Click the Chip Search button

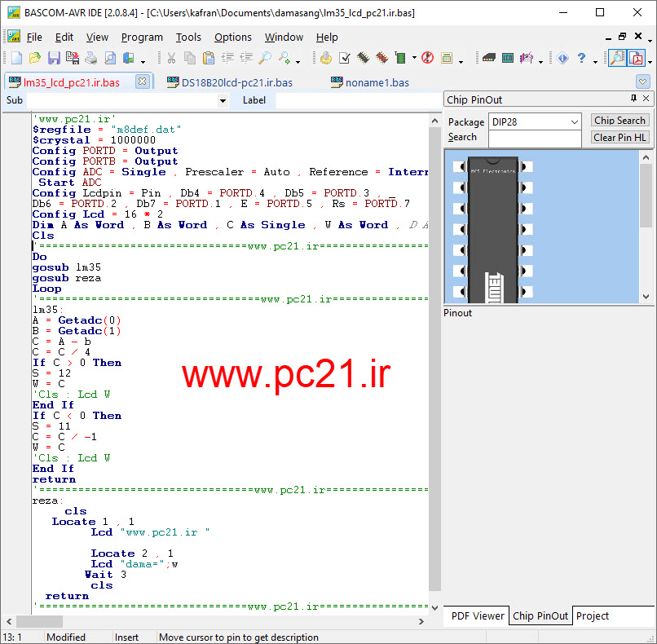[x=620, y=121]
